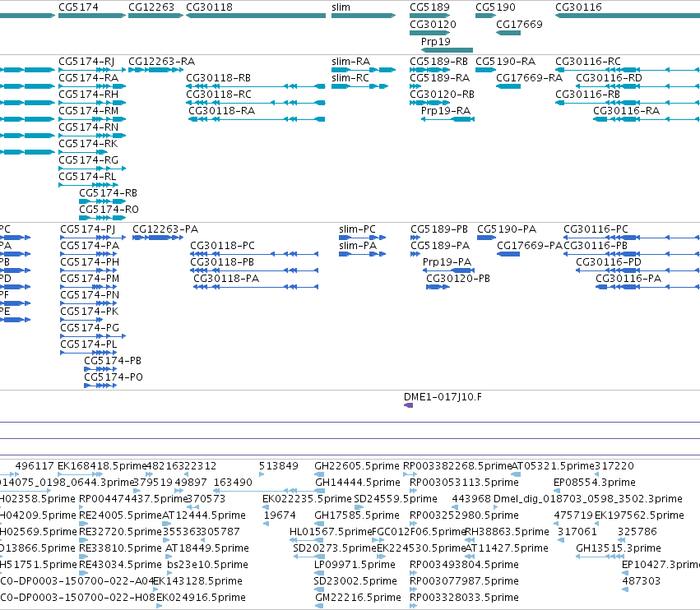Open the CG12263-PA protein label
Viewport: 700px width, 610px height.
tap(165, 229)
